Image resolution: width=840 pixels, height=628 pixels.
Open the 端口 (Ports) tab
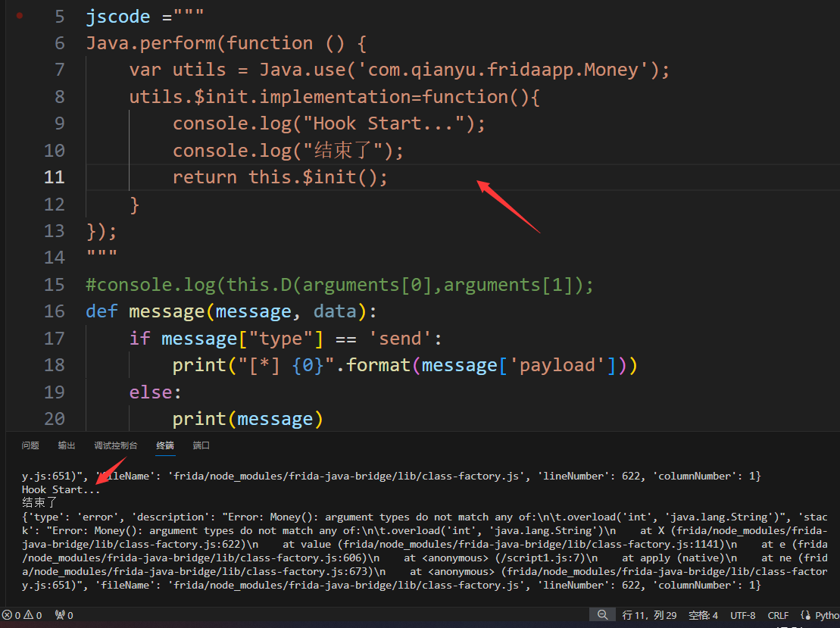pyautogui.click(x=201, y=445)
